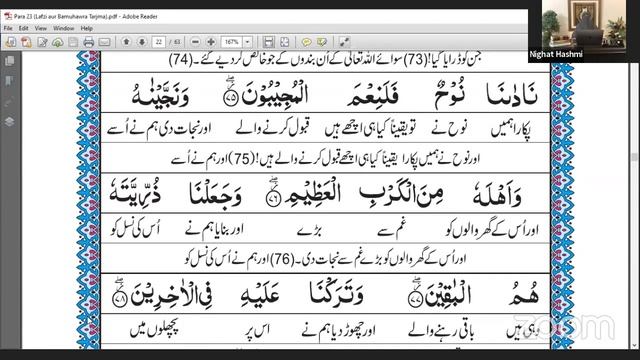Click the Adobe Reader PDF title icon

(x=8, y=16)
